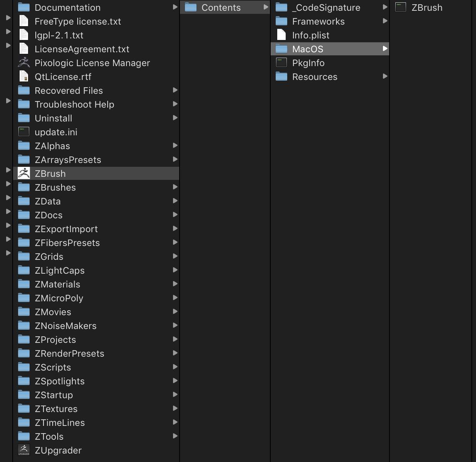
Task: Select the MacOS folder row
Action: click(x=308, y=49)
